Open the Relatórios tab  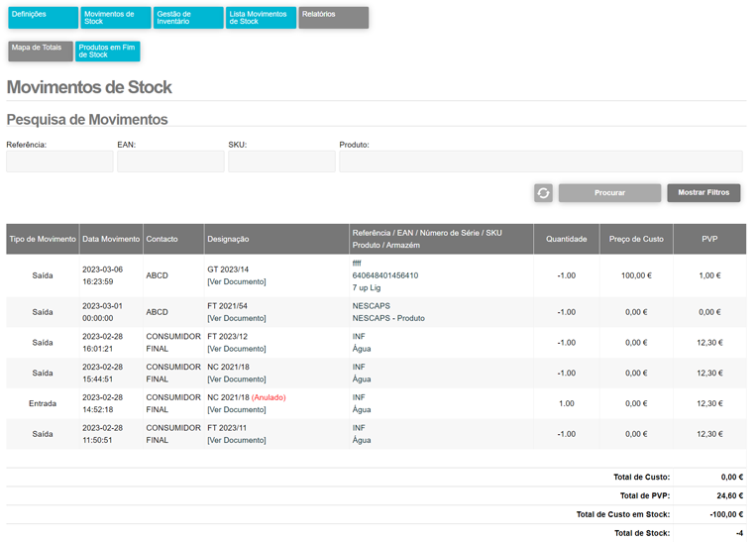pos(333,18)
